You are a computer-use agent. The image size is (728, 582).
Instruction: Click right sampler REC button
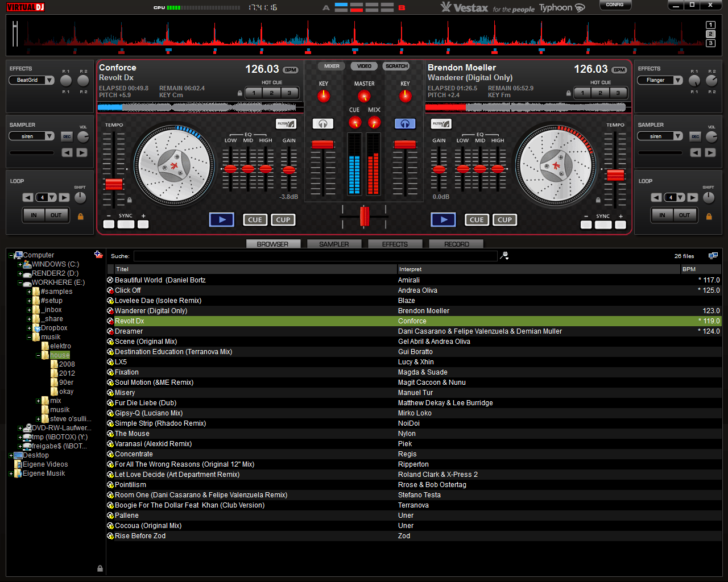pyautogui.click(x=696, y=136)
